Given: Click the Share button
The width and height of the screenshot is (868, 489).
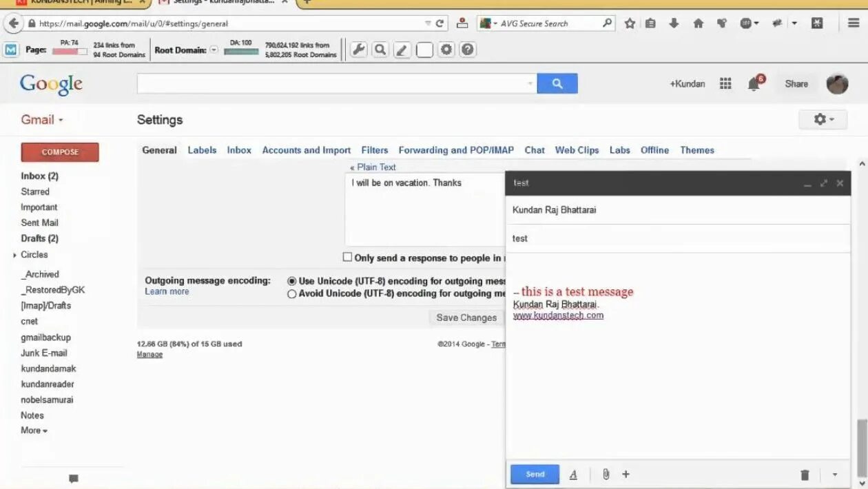Looking at the screenshot, I should (796, 84).
